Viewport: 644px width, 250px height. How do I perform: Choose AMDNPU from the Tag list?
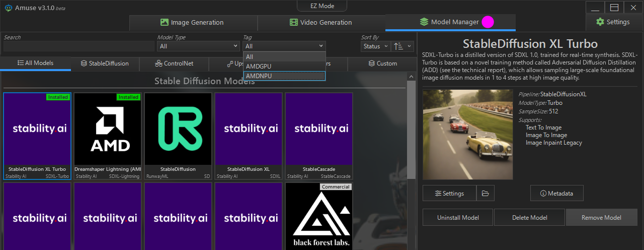[x=284, y=76]
